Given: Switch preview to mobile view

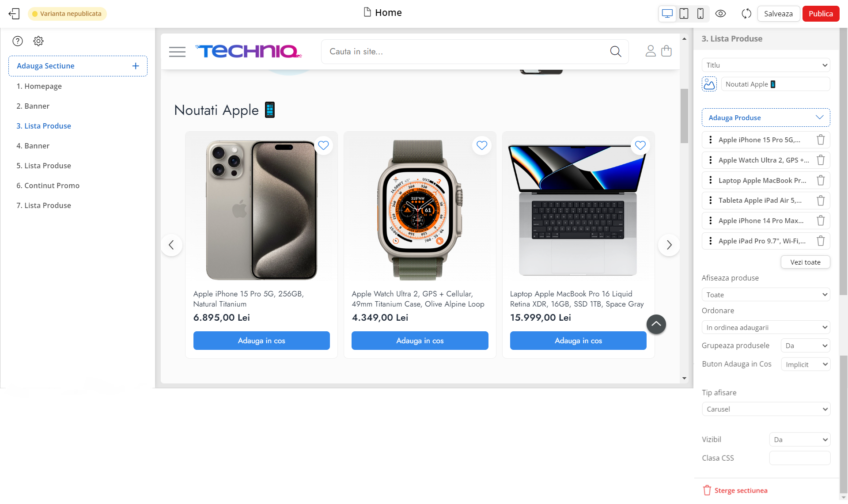Looking at the screenshot, I should (700, 14).
